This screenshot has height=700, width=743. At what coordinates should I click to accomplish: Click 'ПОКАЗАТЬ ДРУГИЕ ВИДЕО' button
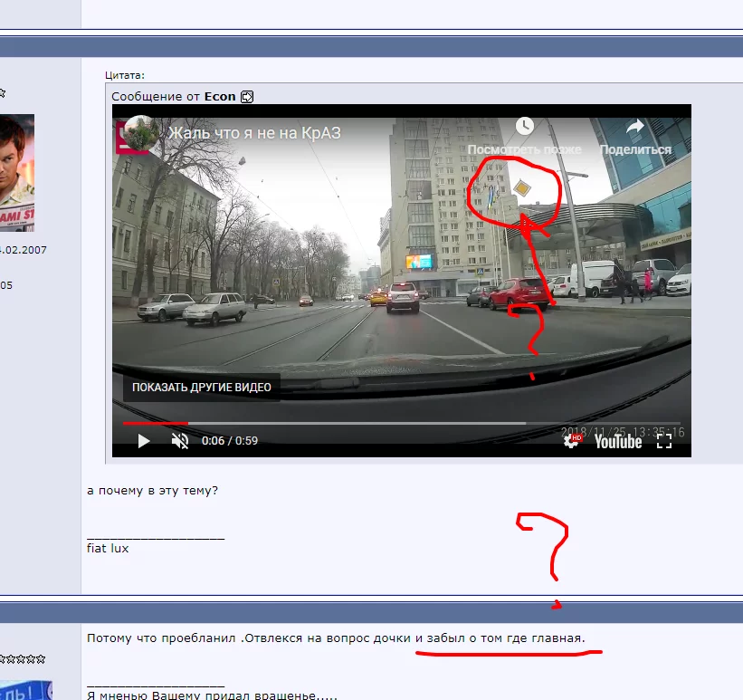tap(202, 388)
